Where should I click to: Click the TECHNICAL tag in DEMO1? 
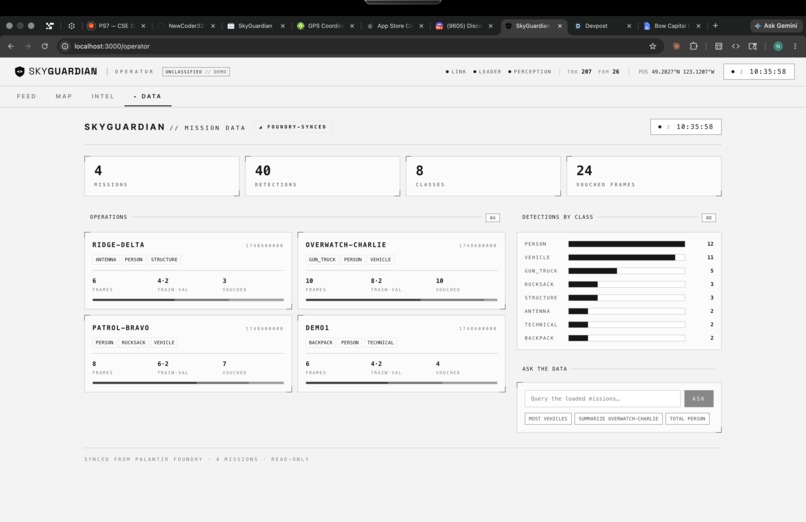tap(380, 342)
